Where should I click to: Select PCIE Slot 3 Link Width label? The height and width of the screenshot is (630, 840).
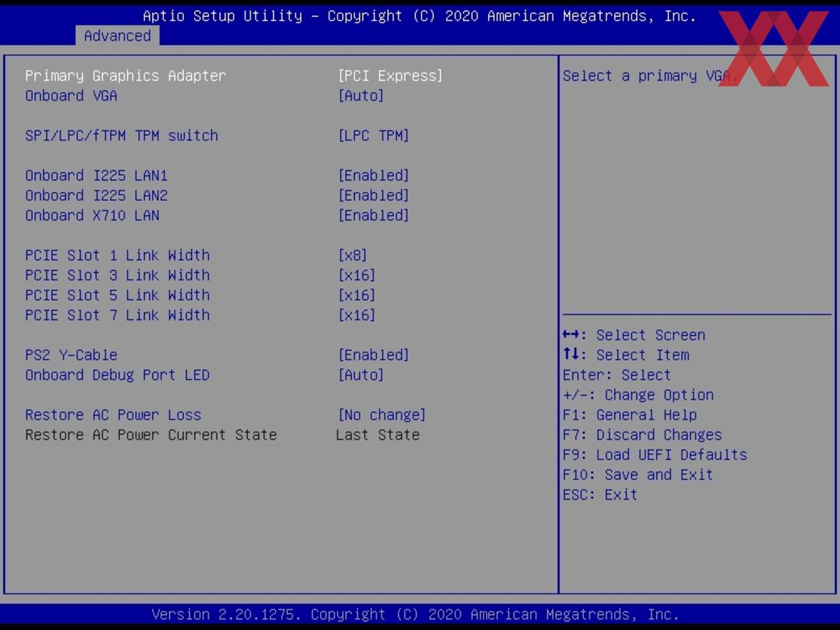tap(117, 275)
